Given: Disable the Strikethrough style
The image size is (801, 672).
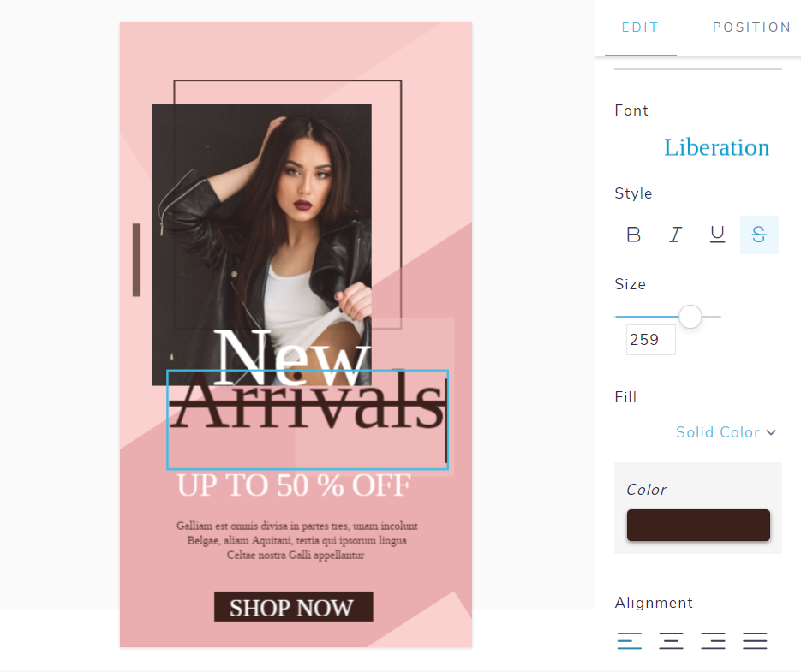Looking at the screenshot, I should pyautogui.click(x=759, y=235).
